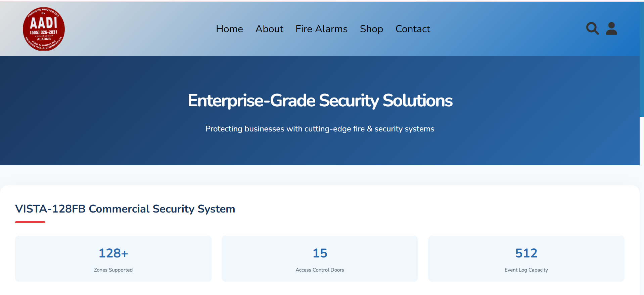This screenshot has height=295, width=644.
Task: Open the About menu item
Action: pos(269,29)
